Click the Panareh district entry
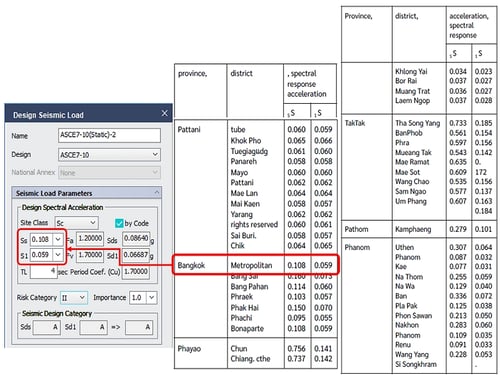500x375 pixels. pyautogui.click(x=244, y=161)
